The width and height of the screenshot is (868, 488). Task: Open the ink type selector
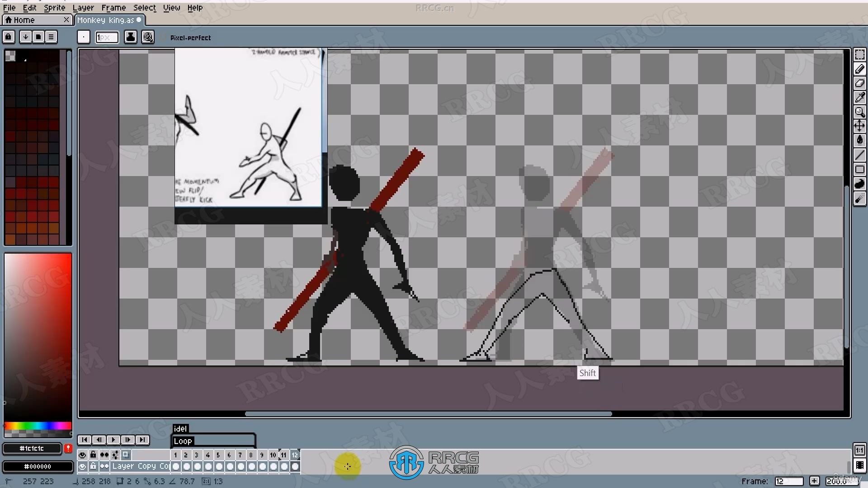131,37
